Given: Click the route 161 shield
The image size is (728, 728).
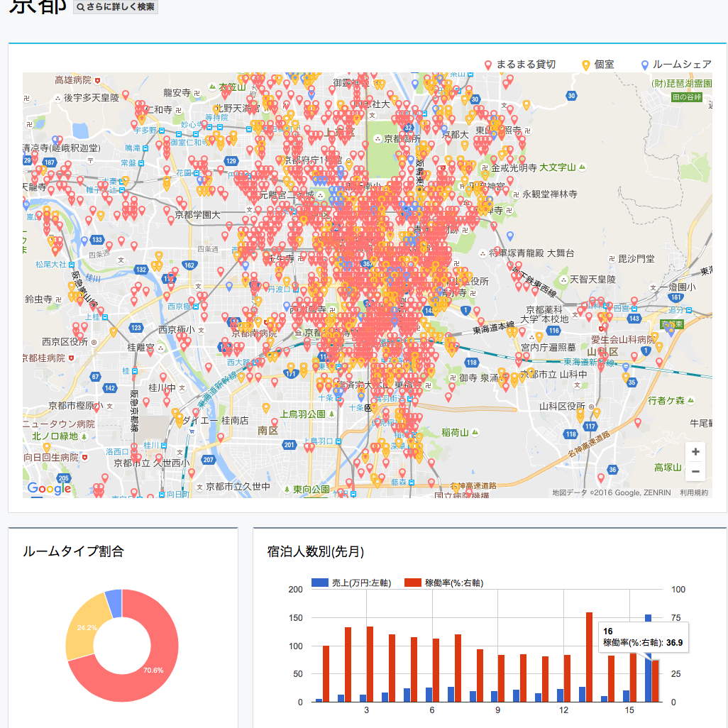Looking at the screenshot, I should [676, 297].
